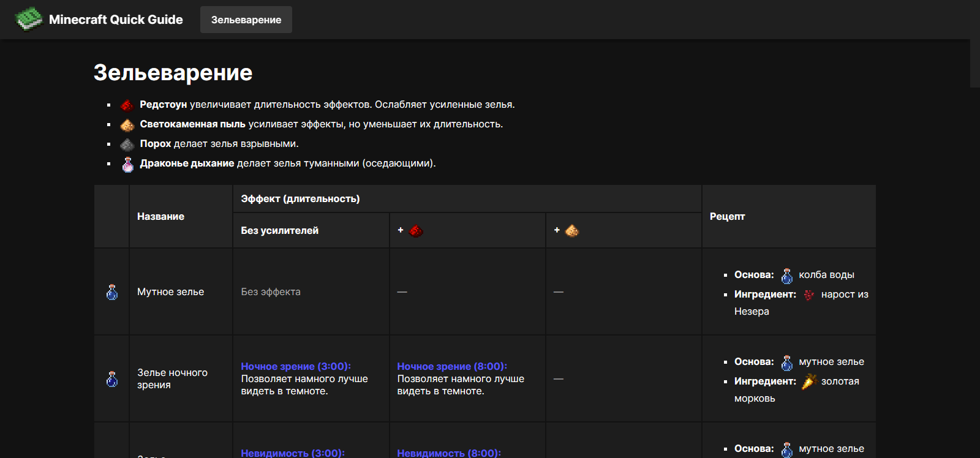Click the gunpowder icon next to Порох
This screenshot has width=980, height=458.
127,144
